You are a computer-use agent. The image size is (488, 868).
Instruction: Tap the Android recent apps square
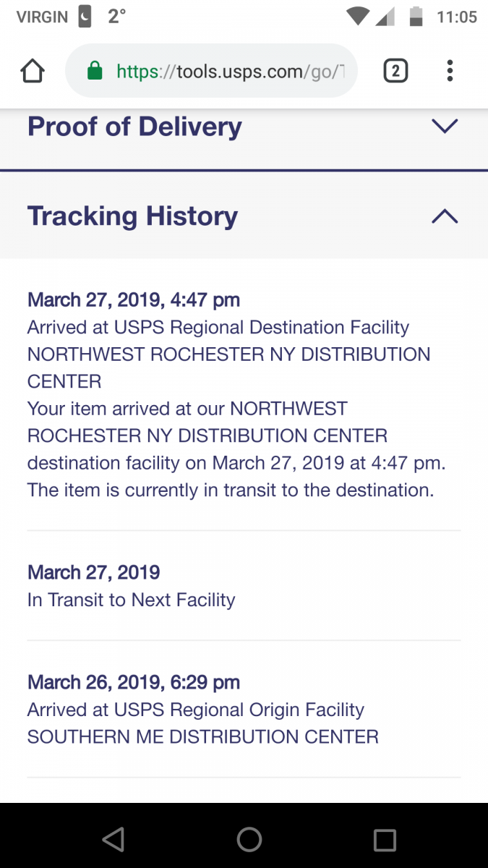[x=385, y=840]
